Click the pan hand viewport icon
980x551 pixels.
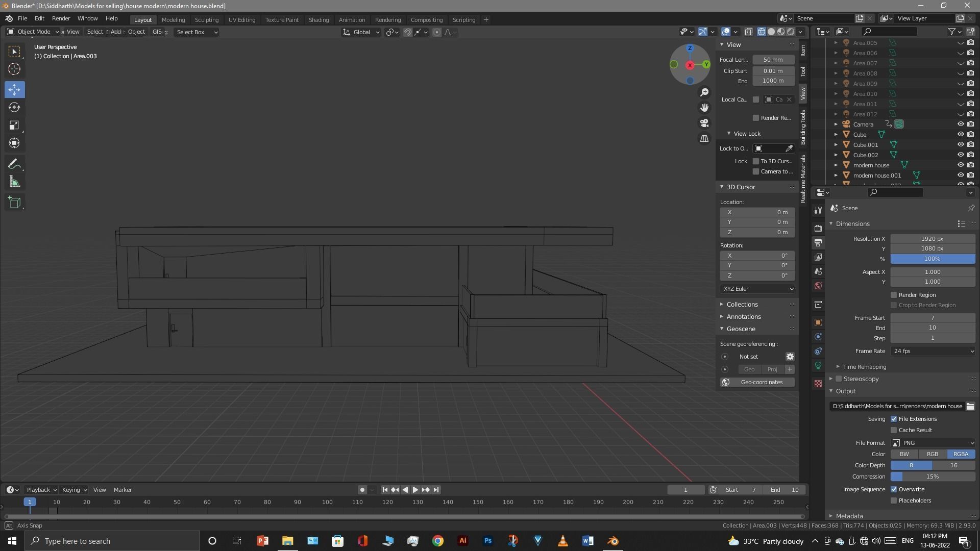(x=704, y=108)
